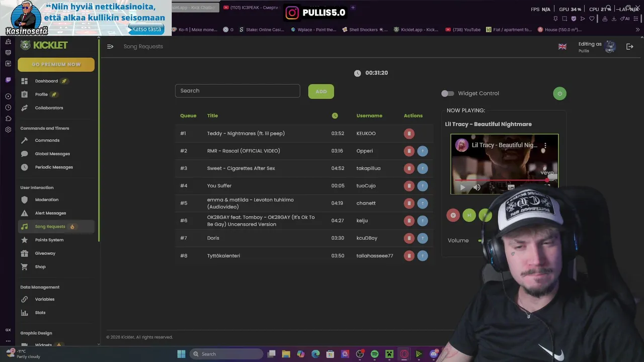Viewport: 644px width, 362px height.
Task: Mute the YouTube player volume
Action: (477, 188)
